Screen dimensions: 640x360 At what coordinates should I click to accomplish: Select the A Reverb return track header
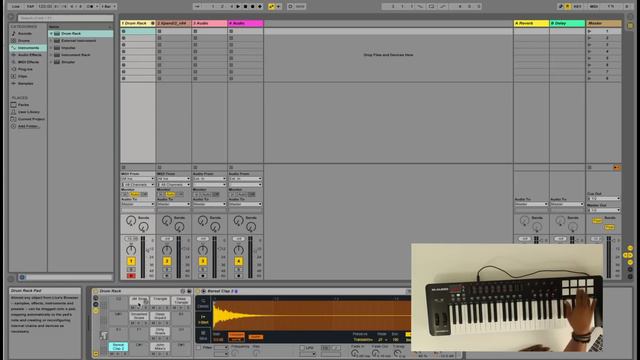531,23
